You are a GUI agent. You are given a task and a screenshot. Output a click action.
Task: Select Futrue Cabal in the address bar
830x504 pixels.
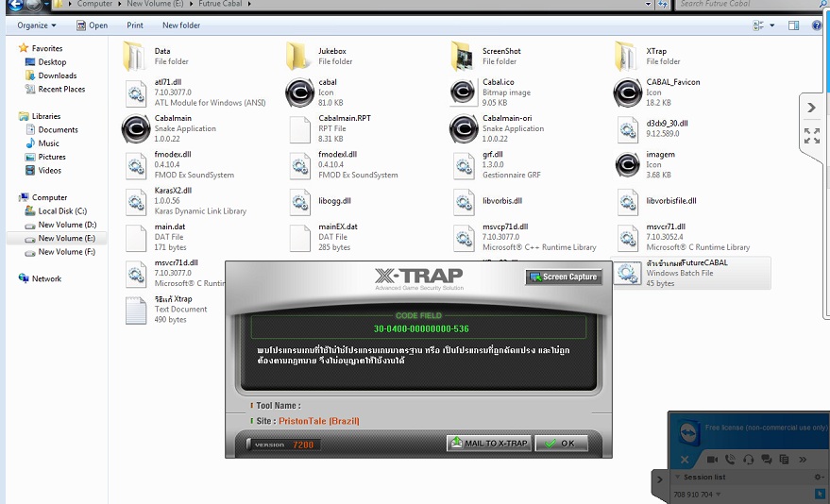(220, 4)
